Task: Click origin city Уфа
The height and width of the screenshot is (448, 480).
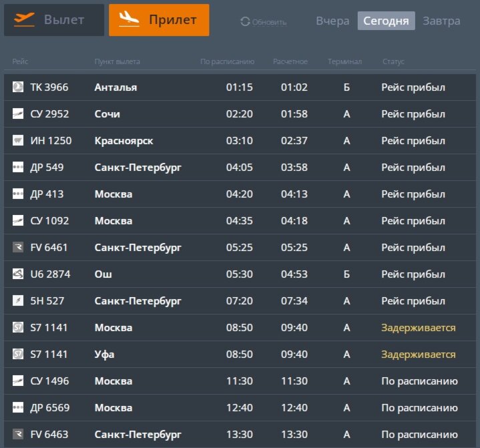Action: pos(104,355)
